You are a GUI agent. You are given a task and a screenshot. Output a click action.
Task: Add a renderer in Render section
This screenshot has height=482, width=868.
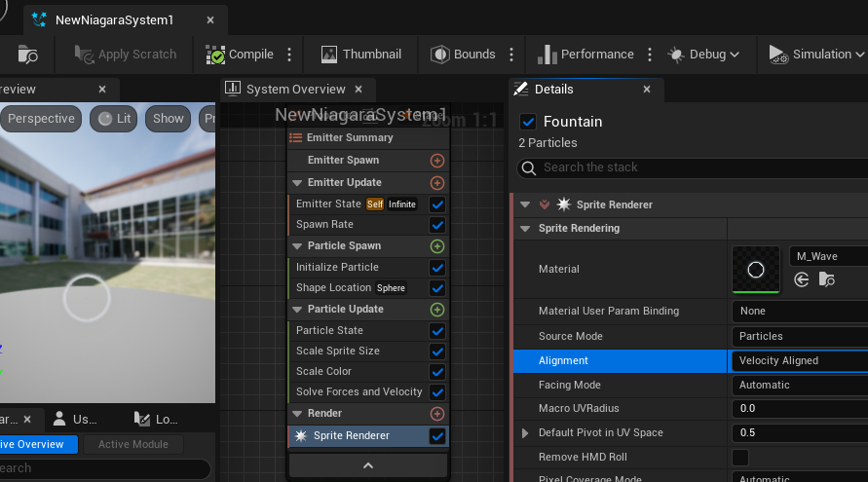pos(437,414)
